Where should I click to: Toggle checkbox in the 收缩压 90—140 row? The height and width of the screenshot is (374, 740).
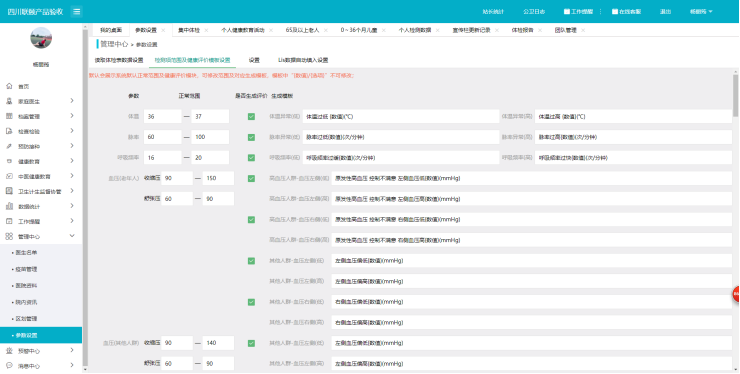252,343
